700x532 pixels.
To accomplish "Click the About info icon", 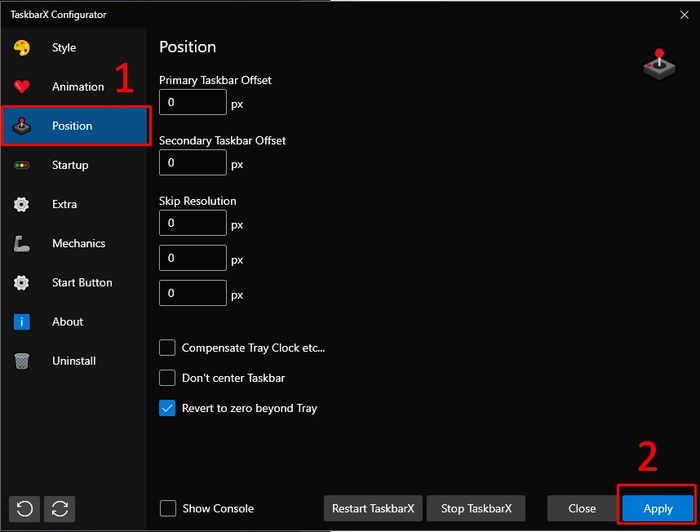I will (x=21, y=322).
